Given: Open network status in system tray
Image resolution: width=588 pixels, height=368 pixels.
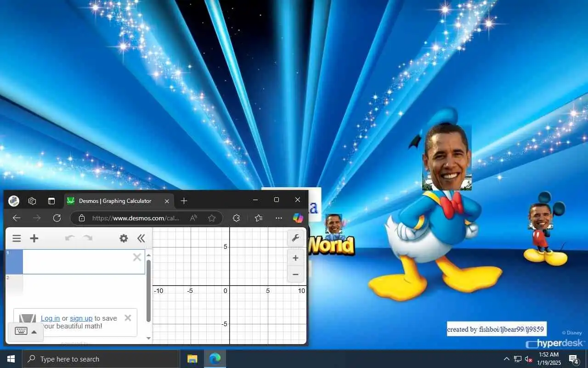Looking at the screenshot, I should pos(517,359).
